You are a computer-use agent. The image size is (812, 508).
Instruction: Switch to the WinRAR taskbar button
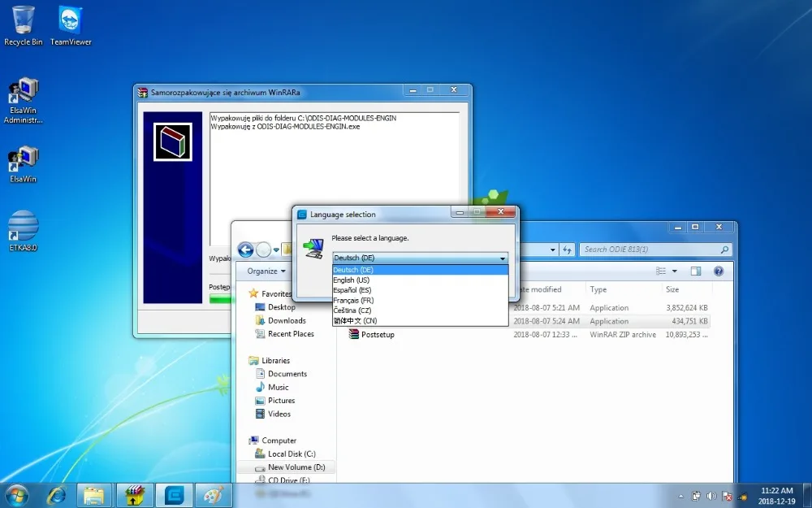(135, 496)
